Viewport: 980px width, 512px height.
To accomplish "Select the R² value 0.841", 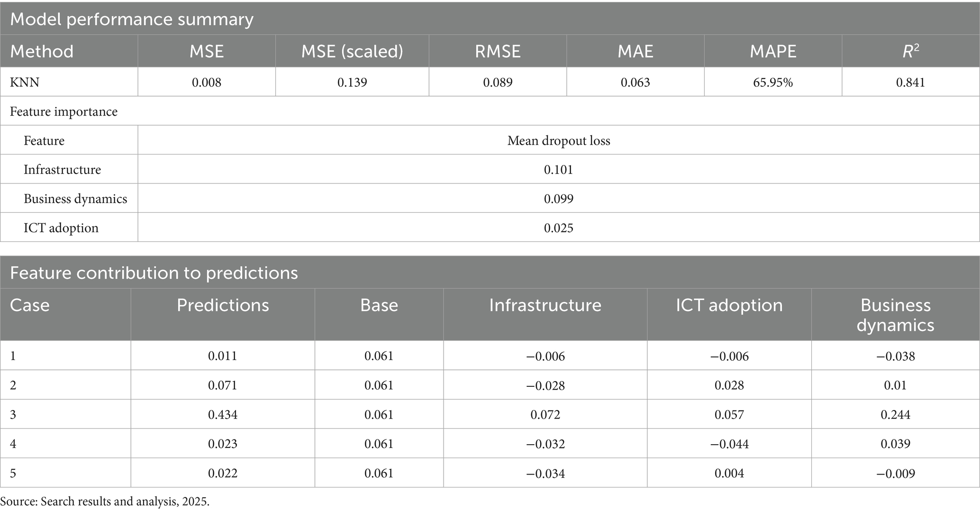I will [910, 82].
